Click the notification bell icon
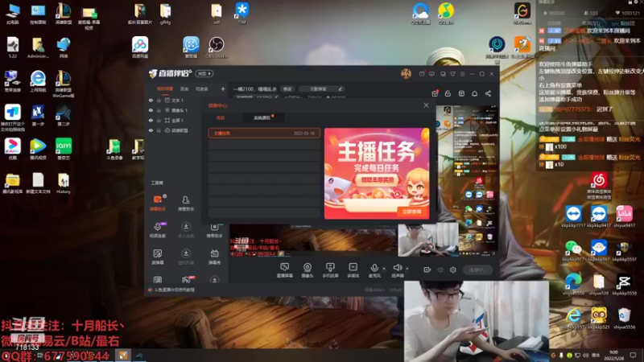Screen dimensions: 644x362 (475, 93)
